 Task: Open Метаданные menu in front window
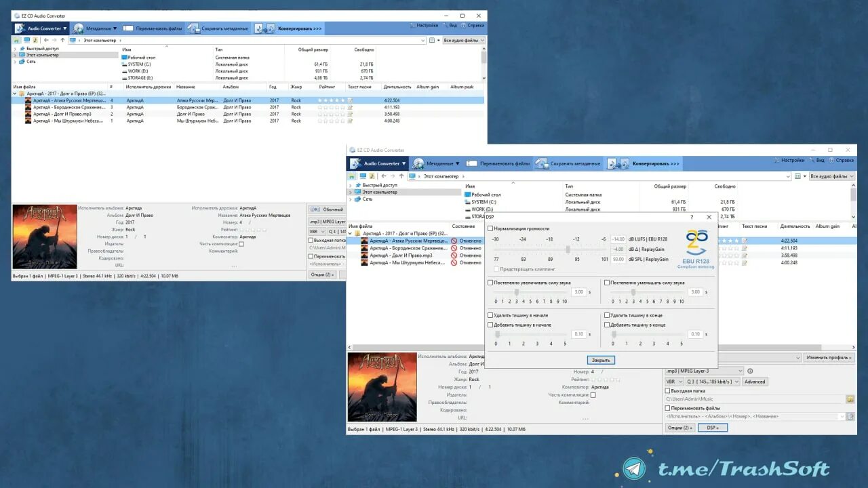tap(437, 163)
